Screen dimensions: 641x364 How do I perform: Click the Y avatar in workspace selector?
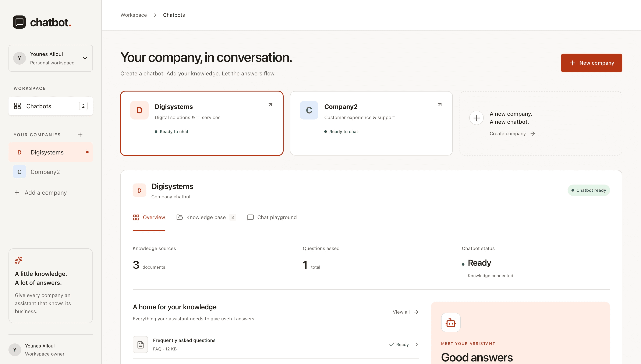(20, 58)
